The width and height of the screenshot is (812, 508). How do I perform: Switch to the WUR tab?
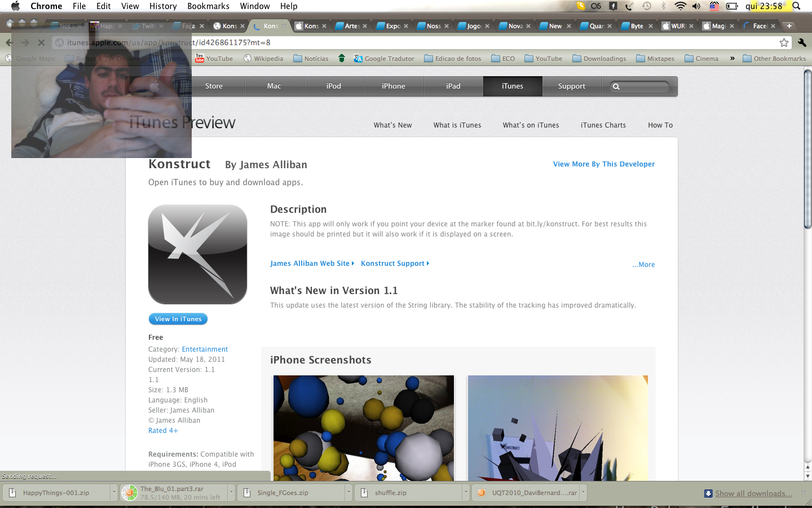[677, 26]
